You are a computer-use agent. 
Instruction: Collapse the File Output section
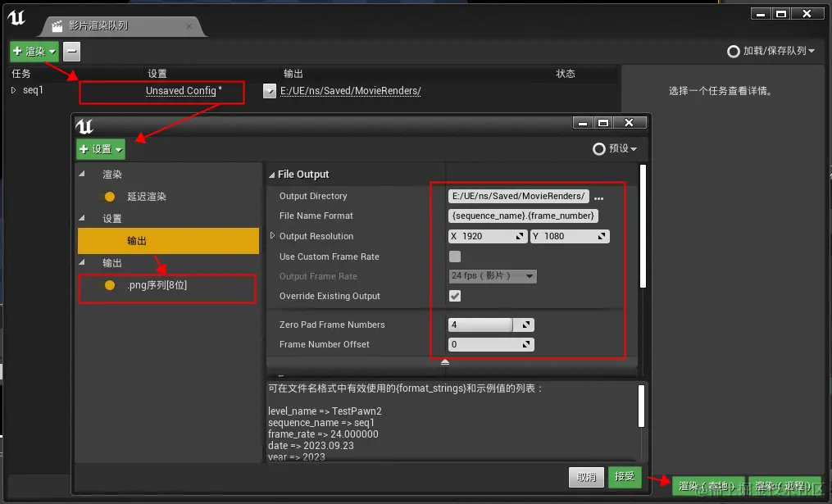point(271,175)
